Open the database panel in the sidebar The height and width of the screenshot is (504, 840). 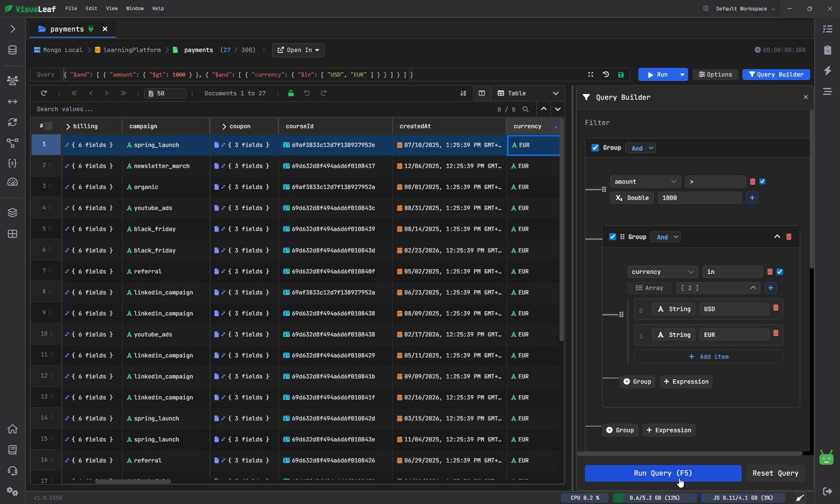pyautogui.click(x=12, y=50)
